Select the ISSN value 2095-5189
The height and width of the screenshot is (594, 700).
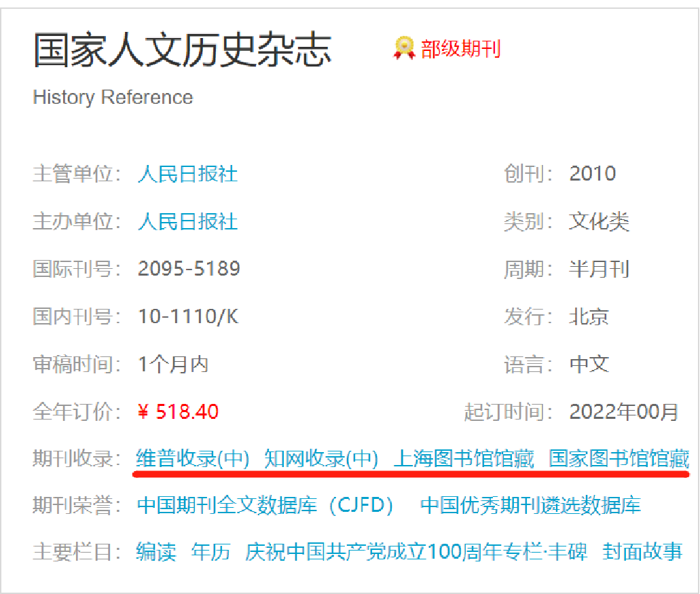pos(189,269)
